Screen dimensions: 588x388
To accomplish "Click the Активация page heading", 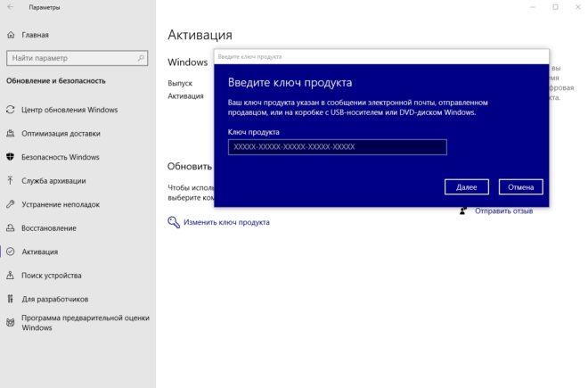I will (200, 35).
